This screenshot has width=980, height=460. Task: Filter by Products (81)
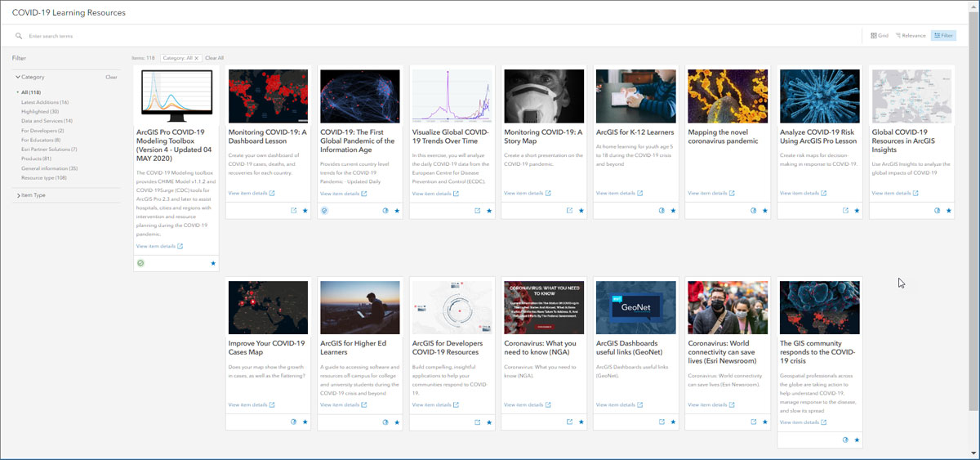tap(36, 159)
